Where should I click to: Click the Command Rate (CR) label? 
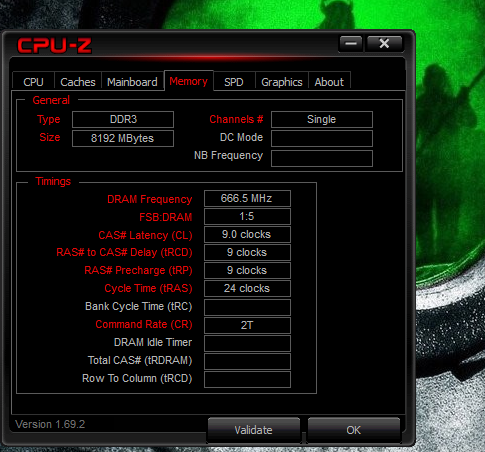(x=144, y=324)
